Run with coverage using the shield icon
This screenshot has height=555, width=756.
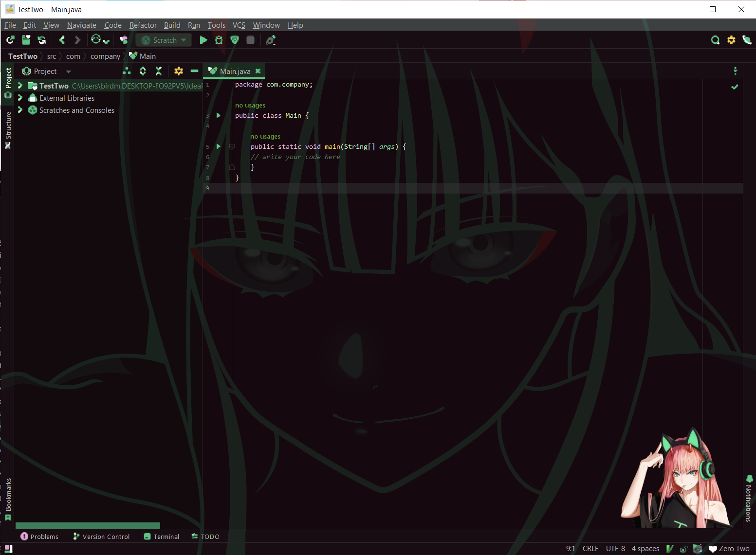point(235,40)
